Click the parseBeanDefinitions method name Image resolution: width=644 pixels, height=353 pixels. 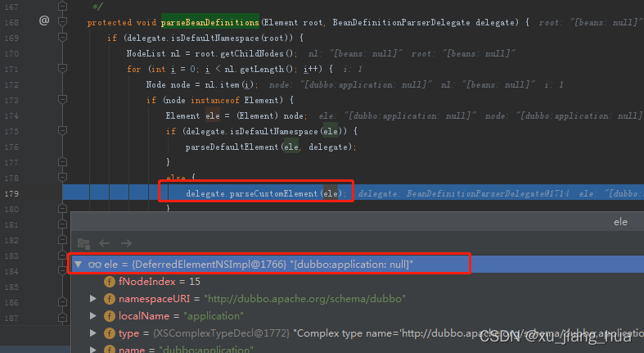point(209,22)
